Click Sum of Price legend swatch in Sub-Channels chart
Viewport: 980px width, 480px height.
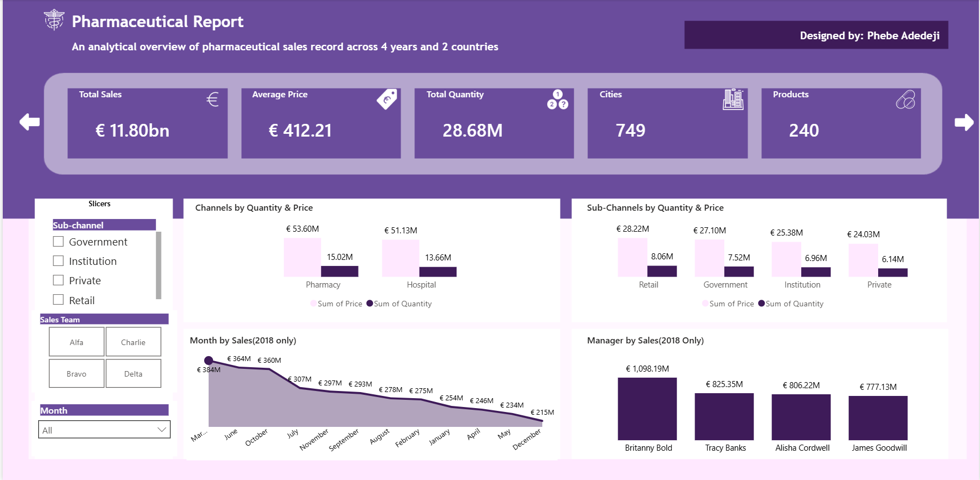pos(706,304)
